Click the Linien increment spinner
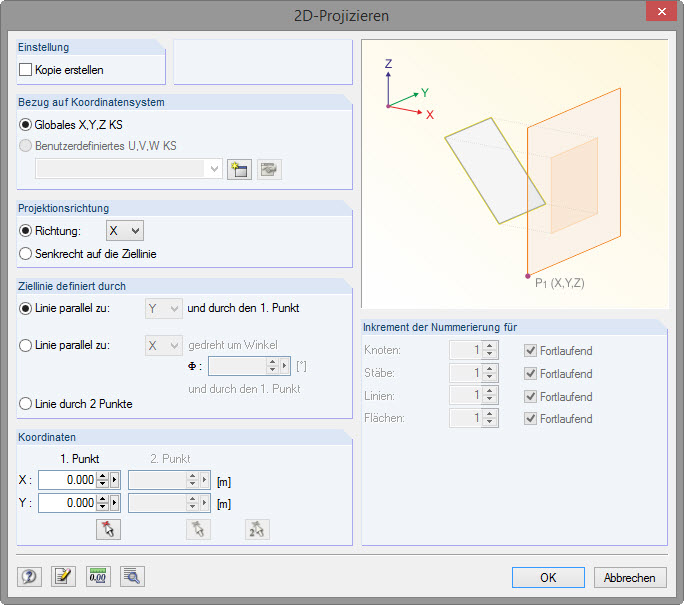The width and height of the screenshot is (684, 605). tap(489, 396)
